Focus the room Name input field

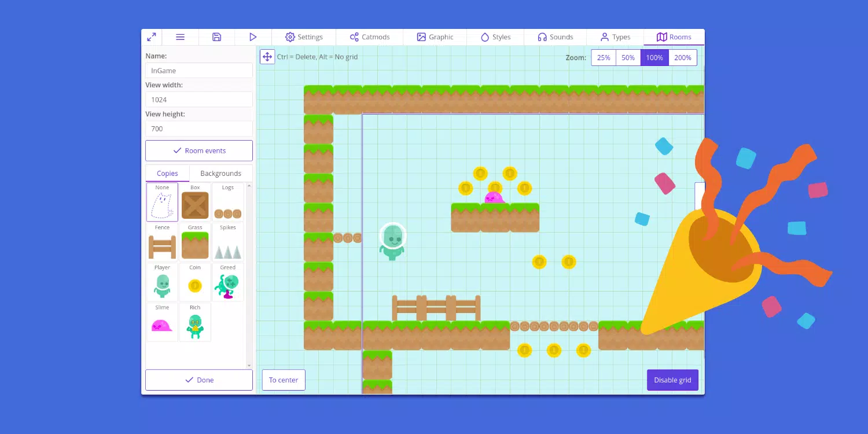199,71
